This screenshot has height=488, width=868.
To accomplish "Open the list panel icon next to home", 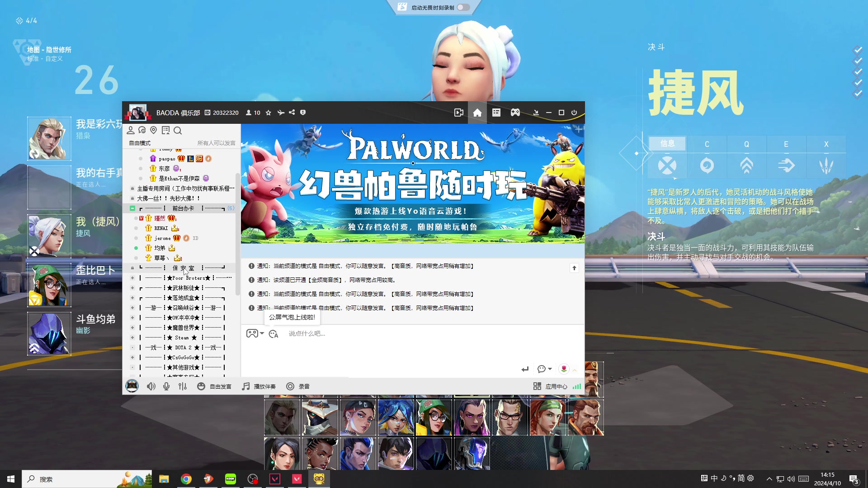I will tap(496, 113).
